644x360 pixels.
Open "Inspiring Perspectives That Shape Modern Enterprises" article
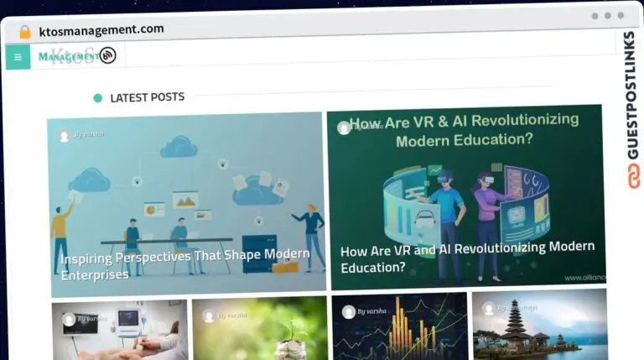[184, 263]
